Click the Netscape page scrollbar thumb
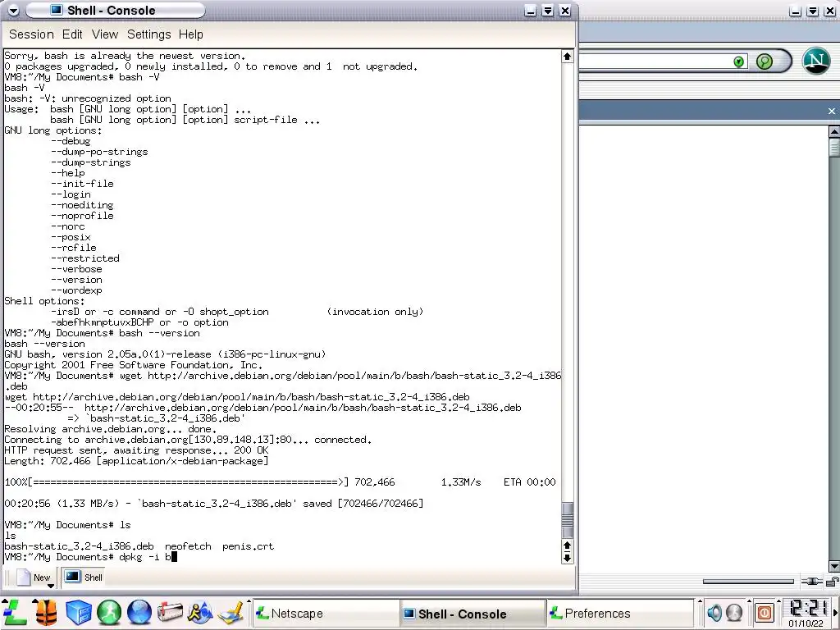The width and height of the screenshot is (840, 630). (834, 147)
